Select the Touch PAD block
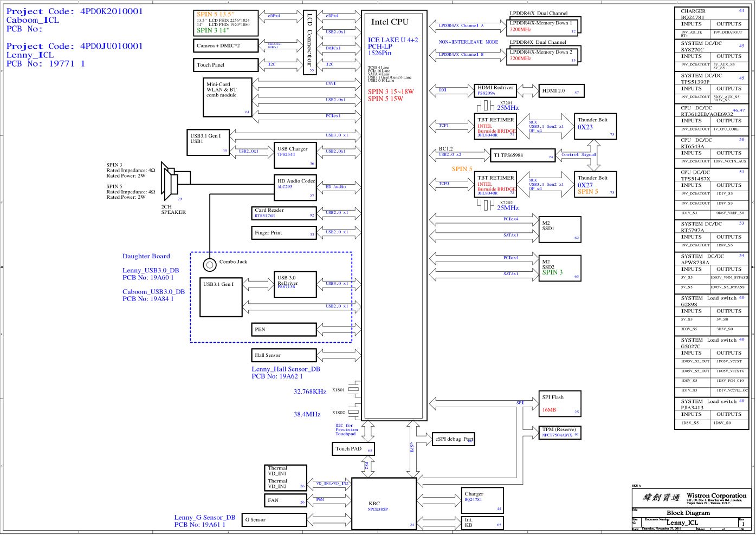The image size is (756, 535). 353,449
